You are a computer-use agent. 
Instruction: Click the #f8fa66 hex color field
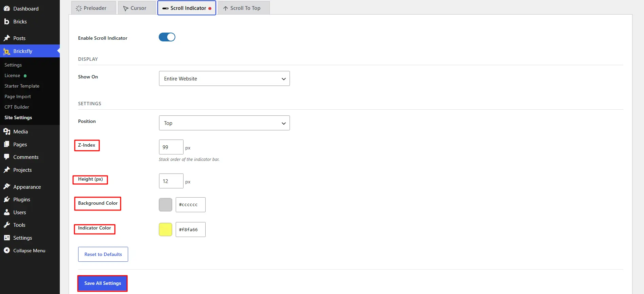pos(190,229)
